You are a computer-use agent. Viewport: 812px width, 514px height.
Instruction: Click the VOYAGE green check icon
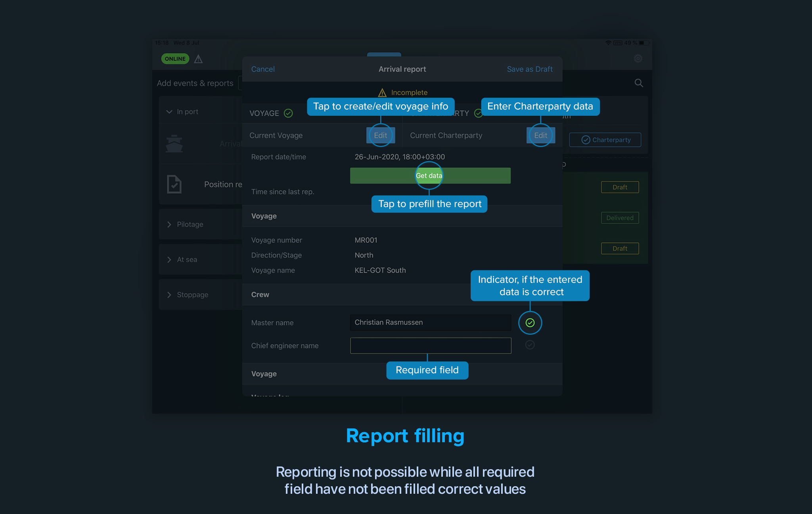click(x=288, y=113)
